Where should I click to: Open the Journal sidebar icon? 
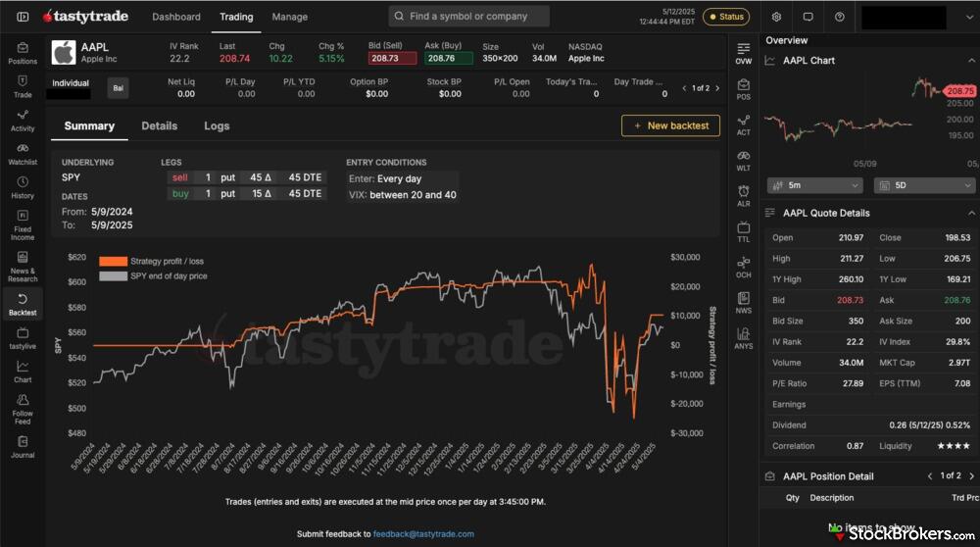click(23, 447)
